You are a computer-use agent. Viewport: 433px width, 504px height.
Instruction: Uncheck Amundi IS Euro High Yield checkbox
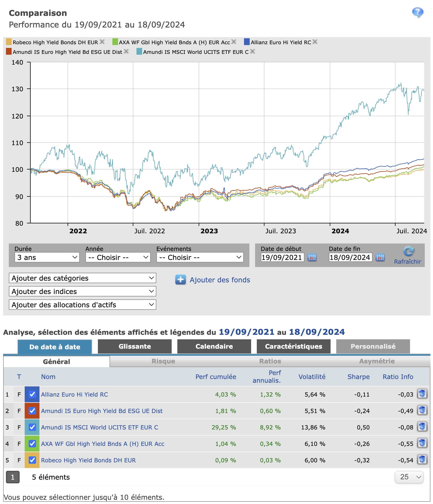(32, 411)
